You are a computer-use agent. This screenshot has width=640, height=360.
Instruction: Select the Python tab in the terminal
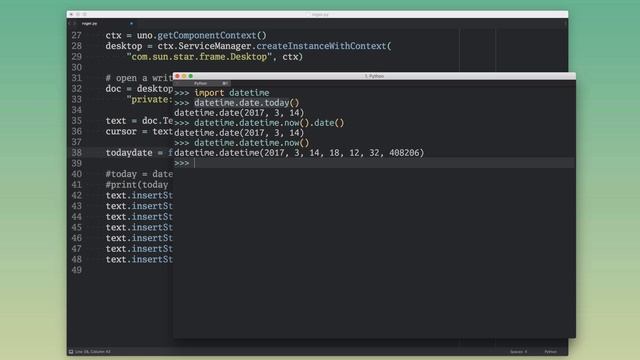[x=202, y=83]
